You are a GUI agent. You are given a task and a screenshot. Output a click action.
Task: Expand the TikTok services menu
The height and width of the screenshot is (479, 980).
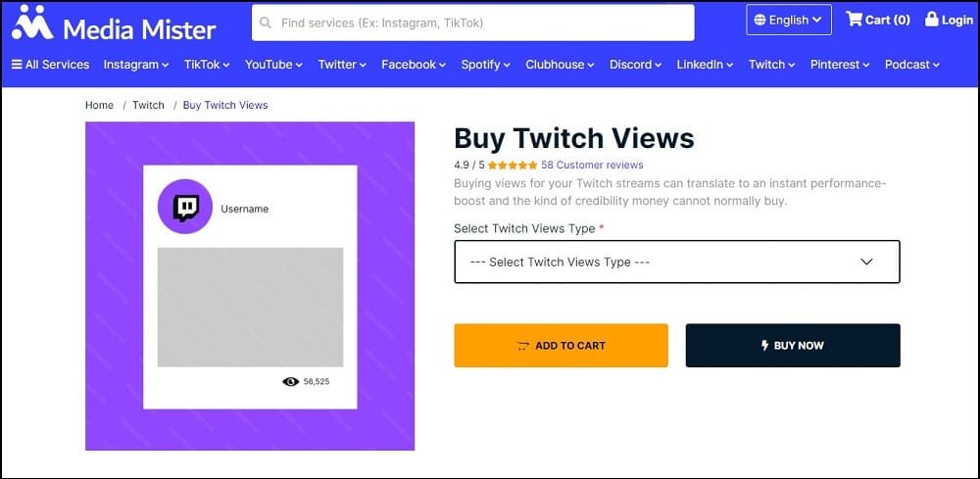pos(207,65)
